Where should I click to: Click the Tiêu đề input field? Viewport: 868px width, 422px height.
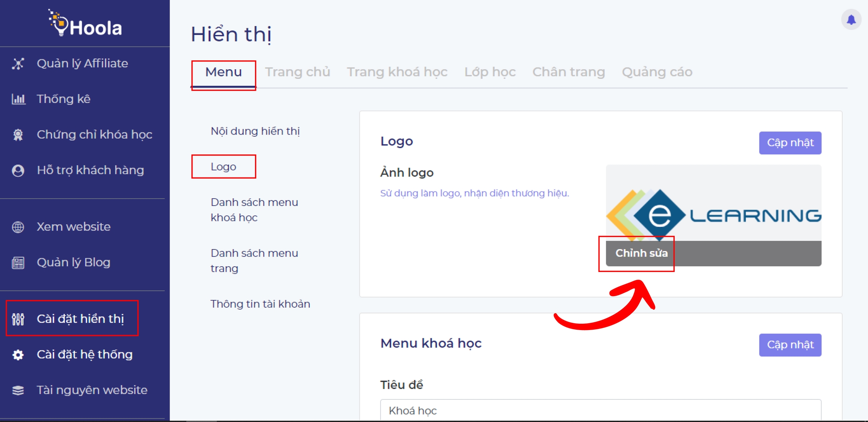click(600, 410)
